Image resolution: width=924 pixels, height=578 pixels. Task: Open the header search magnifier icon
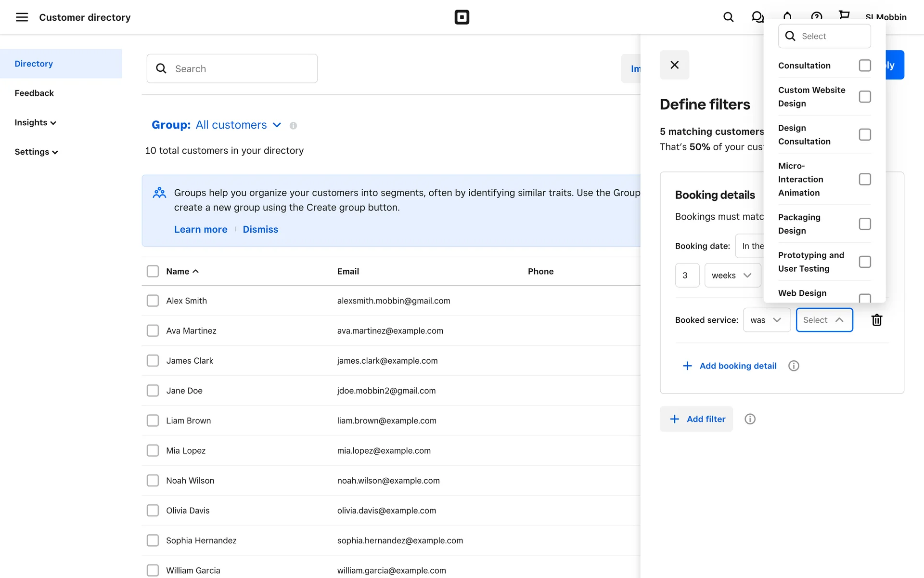pos(728,17)
